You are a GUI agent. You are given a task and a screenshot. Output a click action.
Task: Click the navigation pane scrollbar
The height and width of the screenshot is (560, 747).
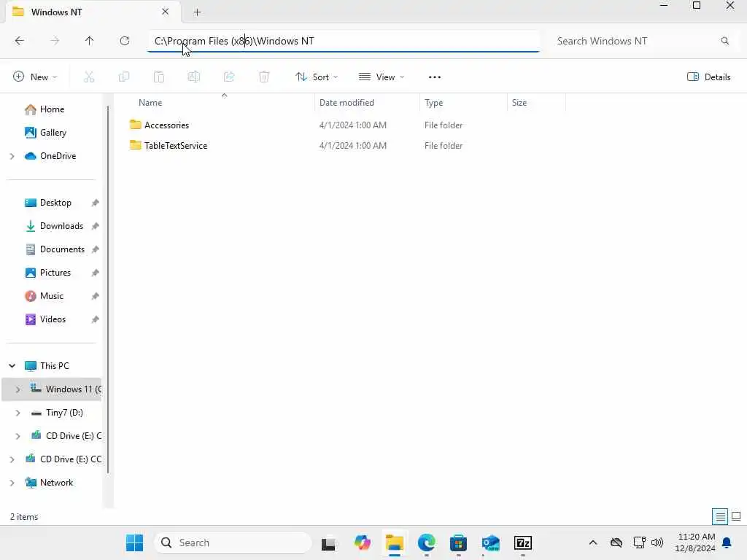108,290
